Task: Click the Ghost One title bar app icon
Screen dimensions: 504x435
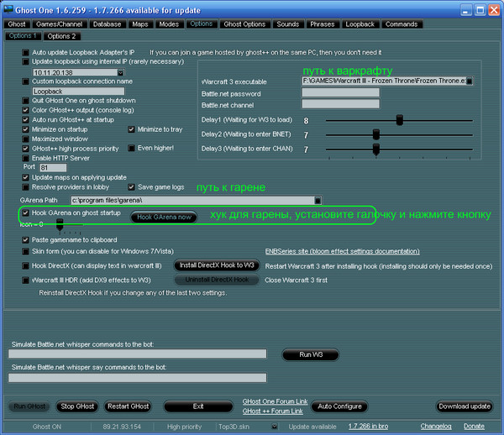Action: (x=8, y=9)
